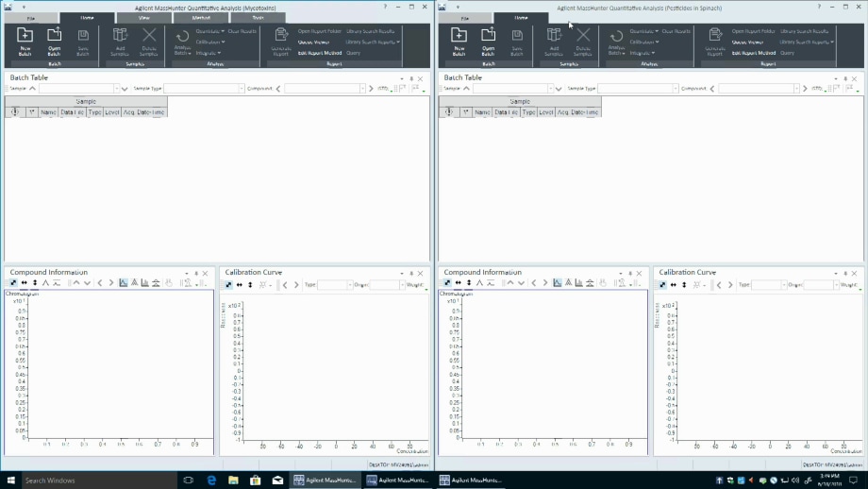Click New Batch in the Mycotoxins window

(25, 41)
